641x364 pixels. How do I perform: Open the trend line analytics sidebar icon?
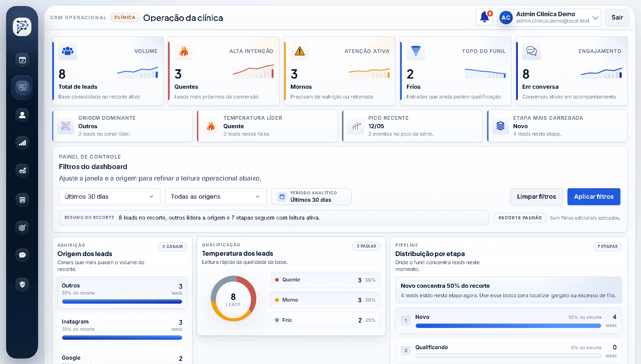(22, 171)
